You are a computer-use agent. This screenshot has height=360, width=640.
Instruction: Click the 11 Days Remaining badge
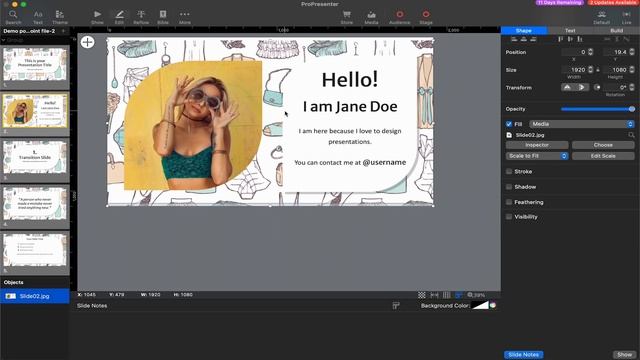pyautogui.click(x=560, y=2)
